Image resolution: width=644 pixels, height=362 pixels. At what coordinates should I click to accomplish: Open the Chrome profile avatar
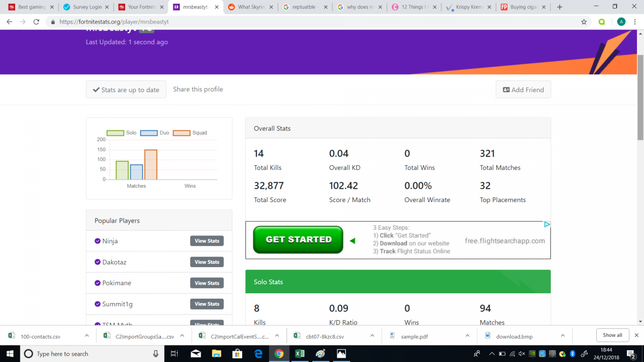coord(621,22)
